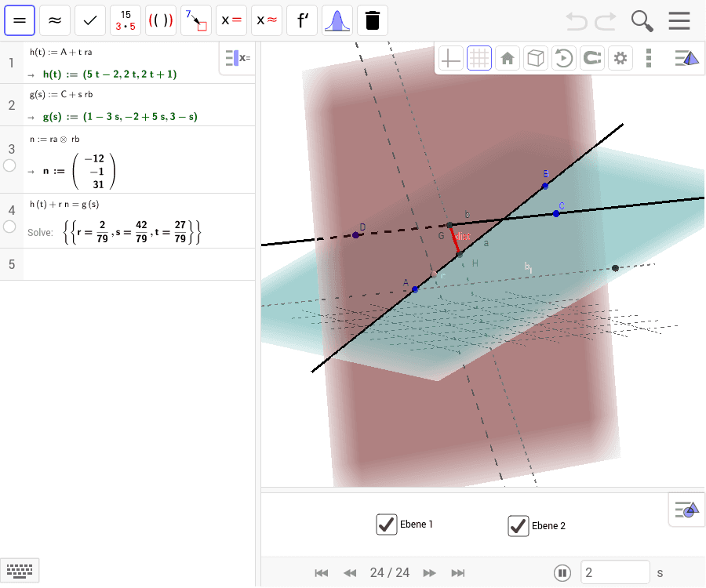
Task: Select the Keep Input checkmark tool
Action: click(90, 20)
